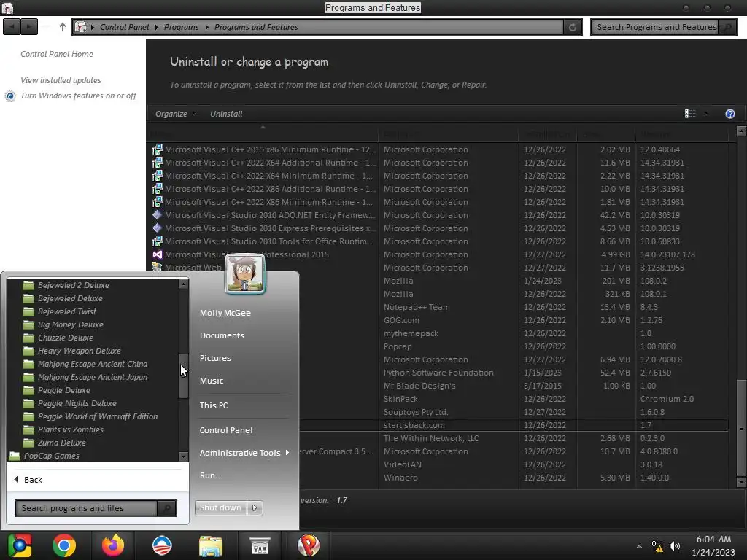Click the network tray icon
The height and width of the screenshot is (560, 747).
point(657,546)
